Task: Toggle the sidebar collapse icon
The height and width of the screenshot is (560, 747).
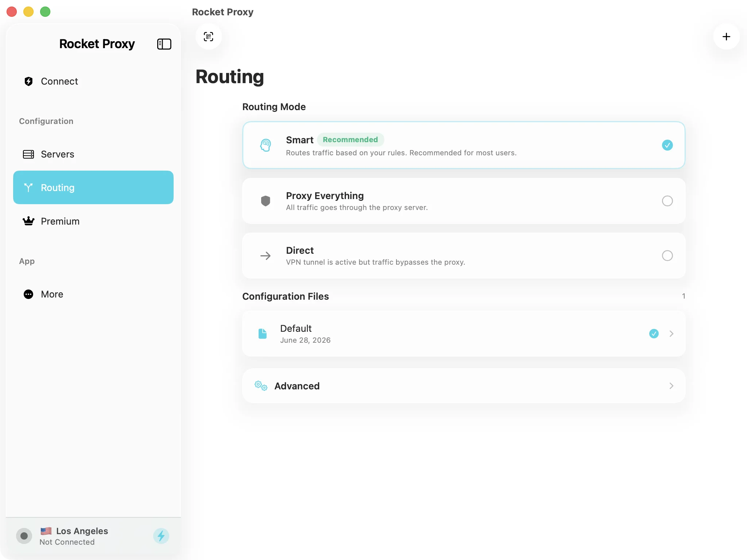Action: pyautogui.click(x=164, y=44)
